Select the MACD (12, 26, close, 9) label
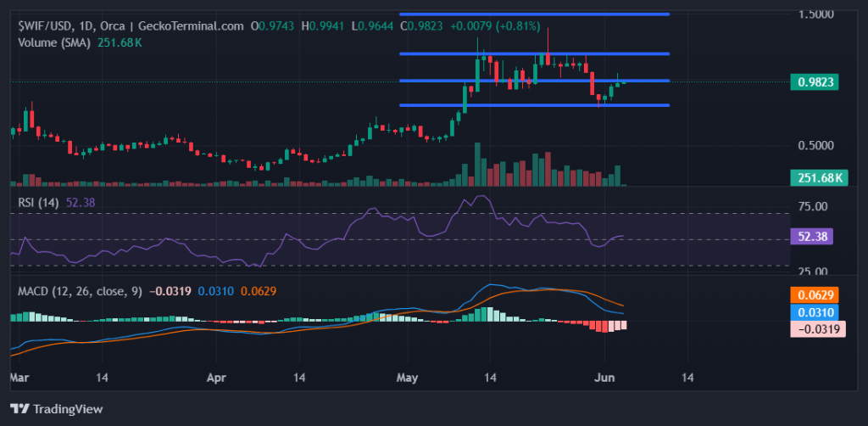The height and width of the screenshot is (426, 868). click(x=81, y=291)
